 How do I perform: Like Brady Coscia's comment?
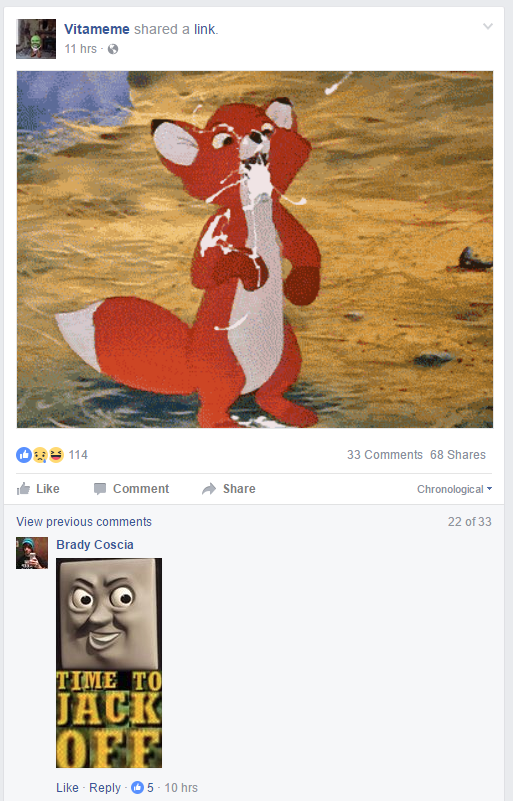point(67,787)
